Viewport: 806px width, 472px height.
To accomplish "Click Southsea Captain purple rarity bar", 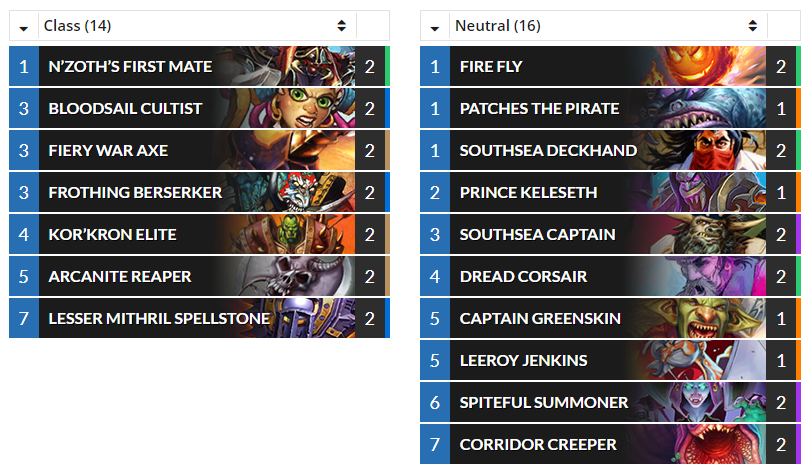I will pos(798,234).
